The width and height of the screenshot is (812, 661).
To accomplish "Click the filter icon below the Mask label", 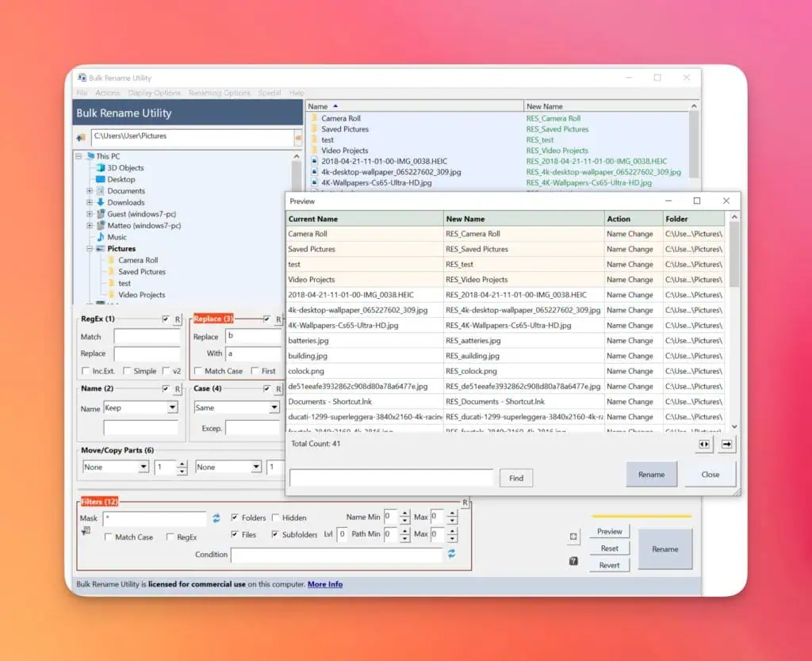I will pyautogui.click(x=86, y=531).
